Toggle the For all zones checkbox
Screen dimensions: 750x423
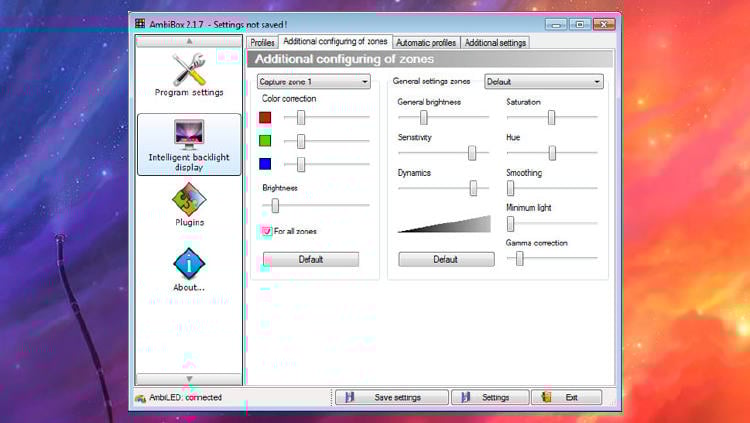point(266,231)
